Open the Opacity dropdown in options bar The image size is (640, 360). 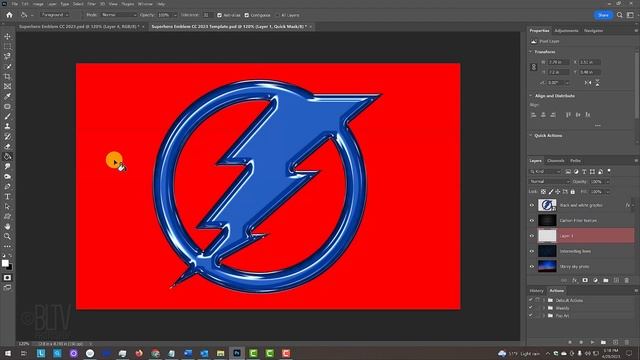click(x=175, y=15)
